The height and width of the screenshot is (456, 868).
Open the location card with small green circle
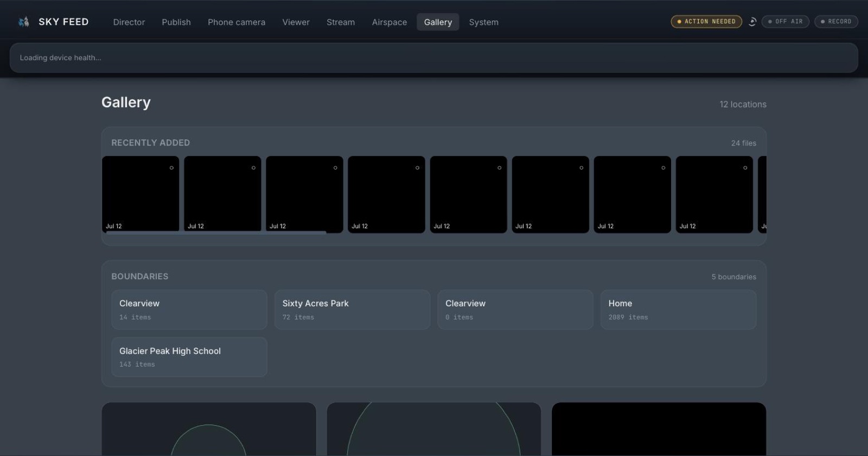(x=209, y=429)
